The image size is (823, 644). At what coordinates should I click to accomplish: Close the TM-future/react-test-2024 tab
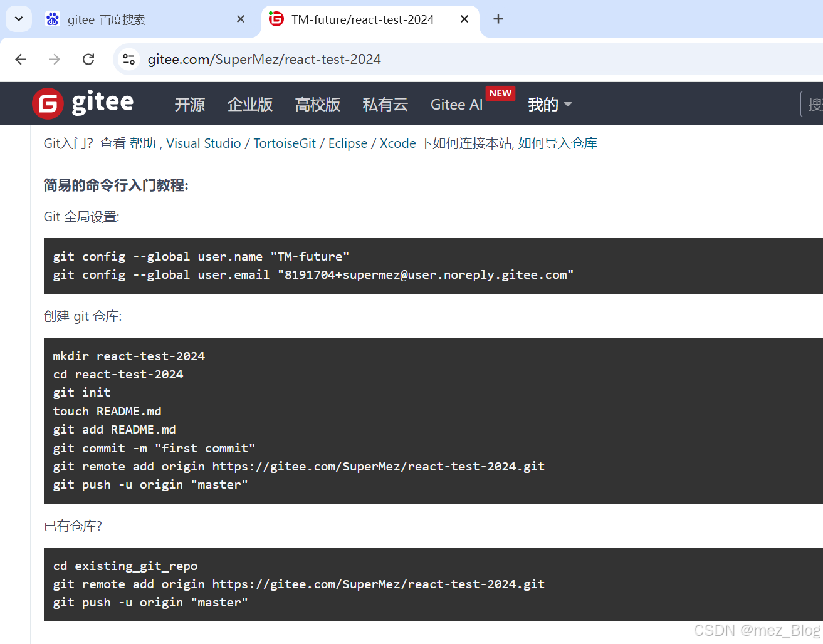tap(464, 19)
